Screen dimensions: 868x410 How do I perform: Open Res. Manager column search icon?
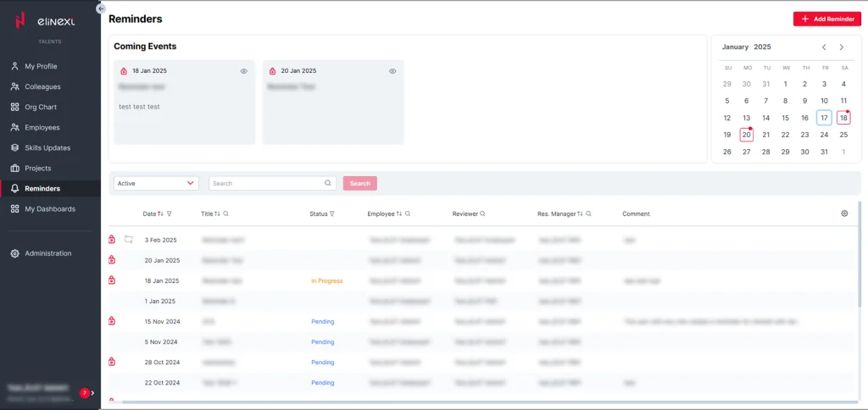pos(588,213)
